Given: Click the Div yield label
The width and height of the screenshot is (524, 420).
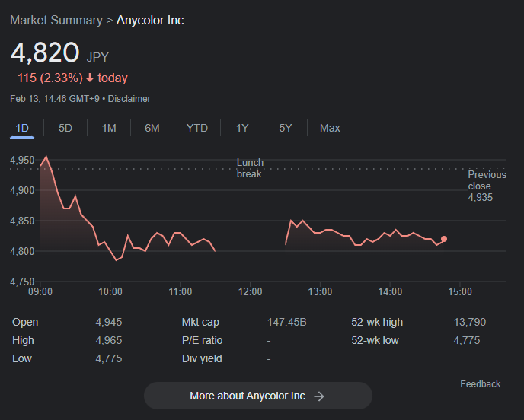Looking at the screenshot, I should click(202, 359).
